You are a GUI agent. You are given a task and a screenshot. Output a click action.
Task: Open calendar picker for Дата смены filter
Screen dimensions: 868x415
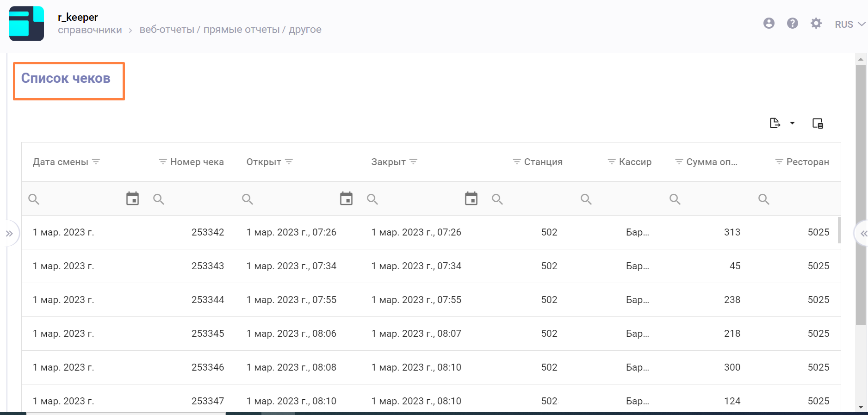[132, 199]
